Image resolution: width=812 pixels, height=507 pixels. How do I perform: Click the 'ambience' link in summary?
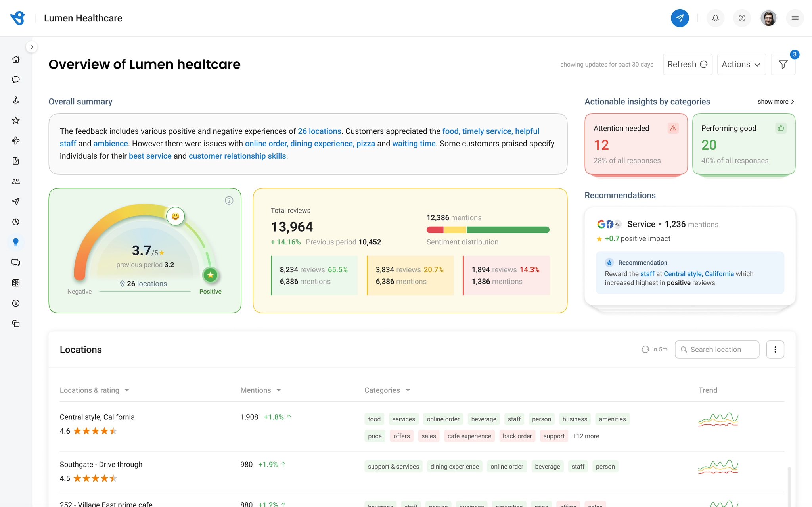click(111, 144)
